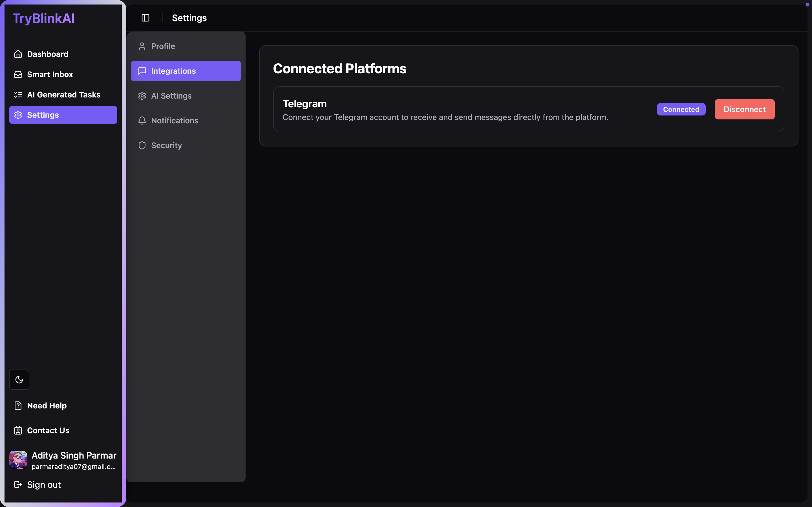Disconnect the Telegram account

coord(744,109)
